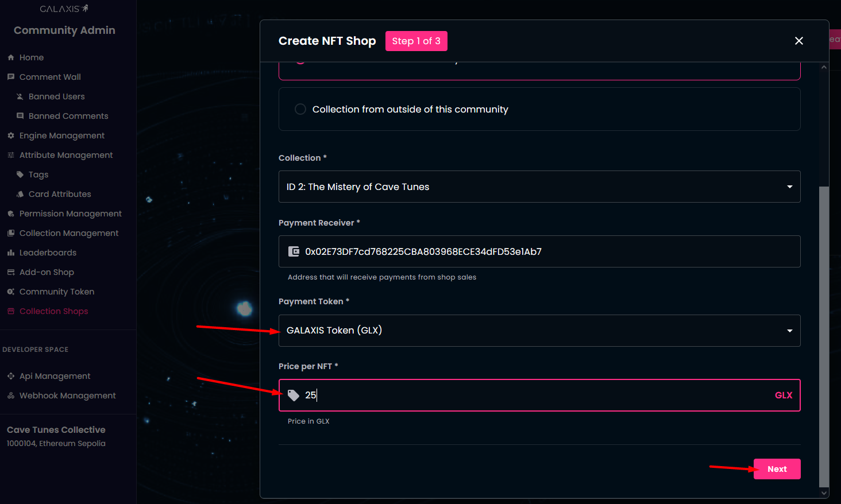This screenshot has height=504, width=841.
Task: Click the Webhook Management icon
Action: click(11, 396)
